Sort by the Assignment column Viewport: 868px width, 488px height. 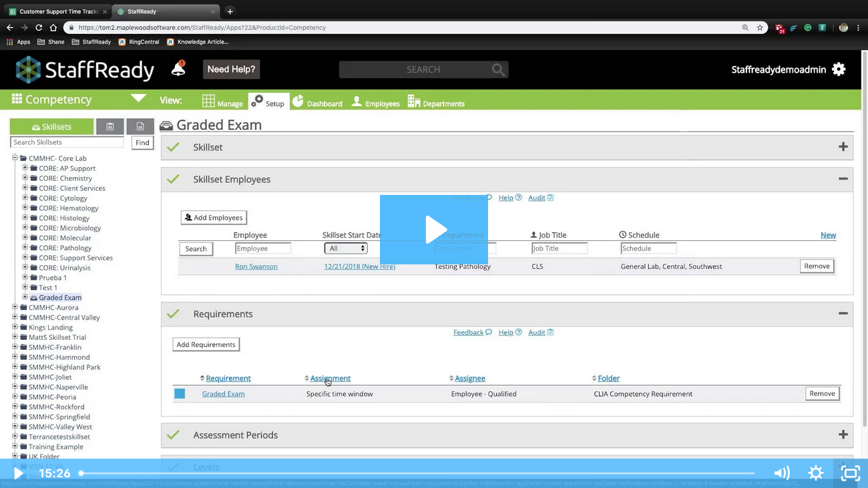[x=330, y=379]
